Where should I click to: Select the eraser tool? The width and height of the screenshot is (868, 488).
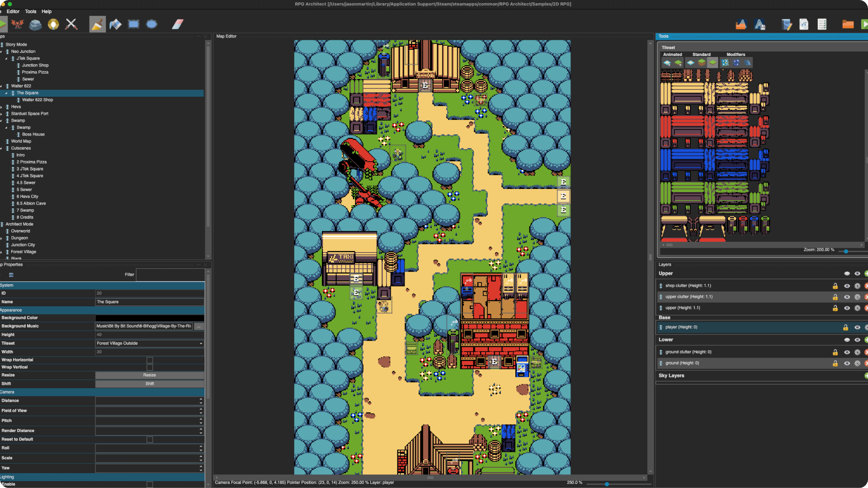[178, 24]
